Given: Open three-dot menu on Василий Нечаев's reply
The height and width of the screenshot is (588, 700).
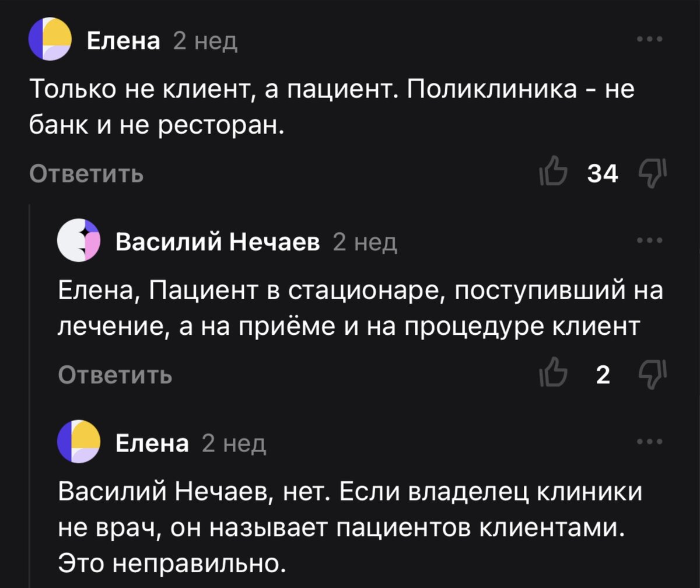Looking at the screenshot, I should (x=649, y=240).
